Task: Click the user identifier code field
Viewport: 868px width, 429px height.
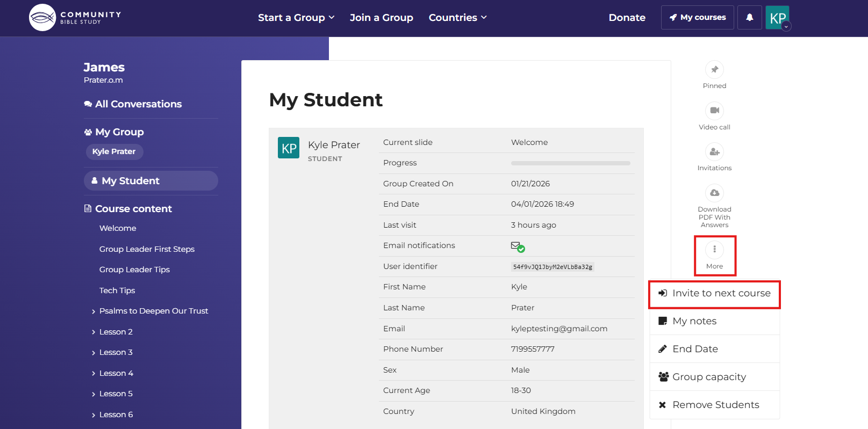Action: click(552, 267)
